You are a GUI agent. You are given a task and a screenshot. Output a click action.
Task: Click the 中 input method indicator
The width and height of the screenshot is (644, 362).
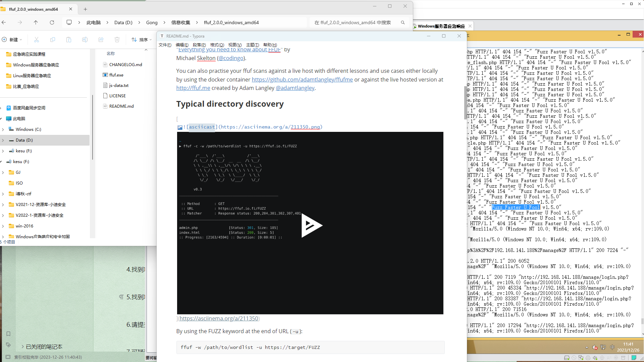point(612,347)
